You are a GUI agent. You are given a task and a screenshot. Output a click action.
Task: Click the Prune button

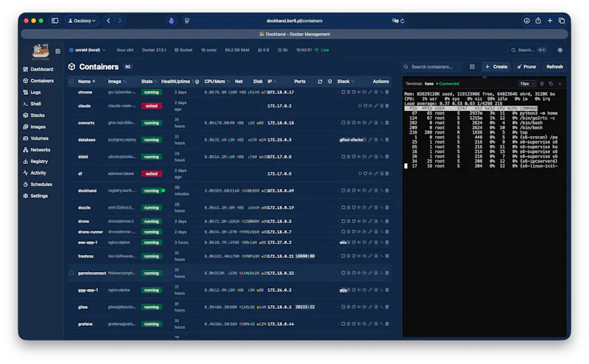click(x=526, y=67)
